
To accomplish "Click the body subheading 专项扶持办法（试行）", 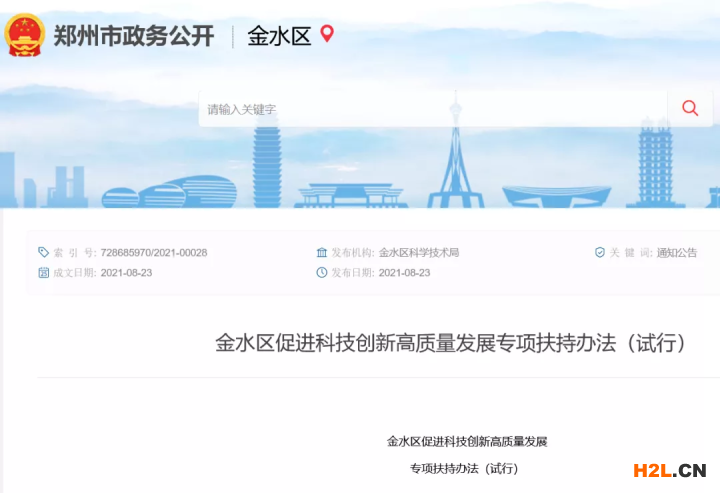I will tap(464, 468).
